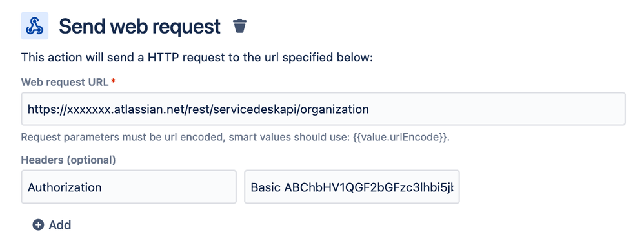The height and width of the screenshot is (245, 644).
Task: Click the header value field starting with Basic
Action: click(x=352, y=187)
